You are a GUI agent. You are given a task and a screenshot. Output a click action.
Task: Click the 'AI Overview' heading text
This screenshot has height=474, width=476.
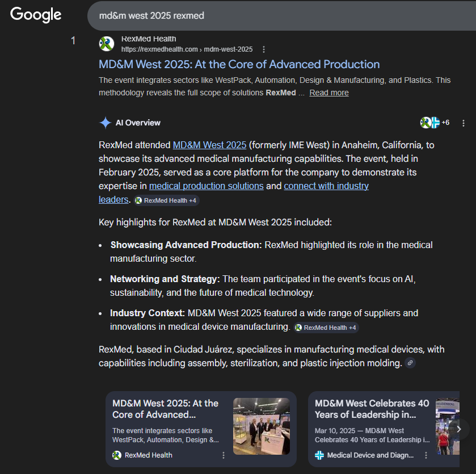tap(138, 123)
